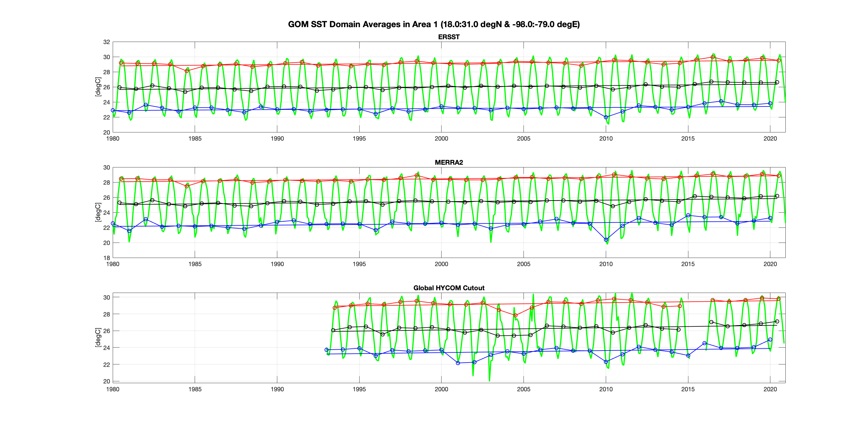
Task: Click the [degC] axis label of ERSST plot
Action: point(98,87)
